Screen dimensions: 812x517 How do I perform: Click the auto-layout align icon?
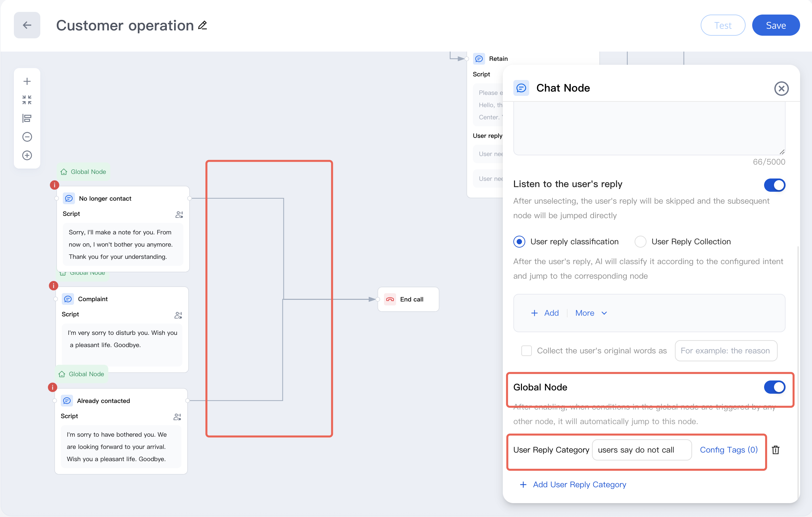[27, 118]
